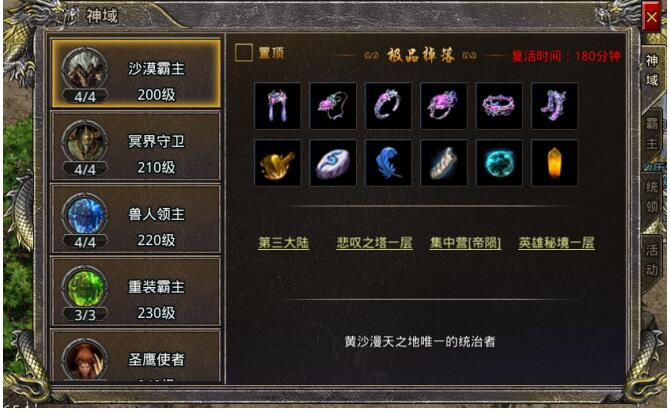Click the teal orb material item
This screenshot has width=670, height=413.
tap(499, 163)
